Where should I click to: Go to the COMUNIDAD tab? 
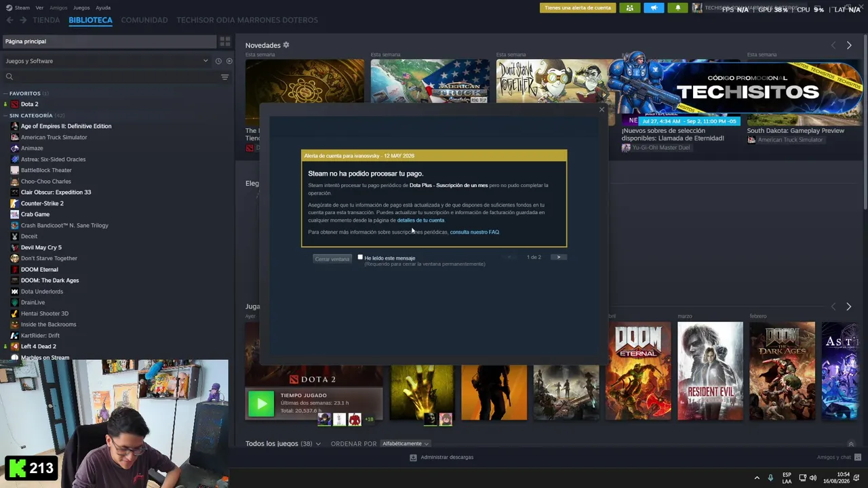coord(144,20)
